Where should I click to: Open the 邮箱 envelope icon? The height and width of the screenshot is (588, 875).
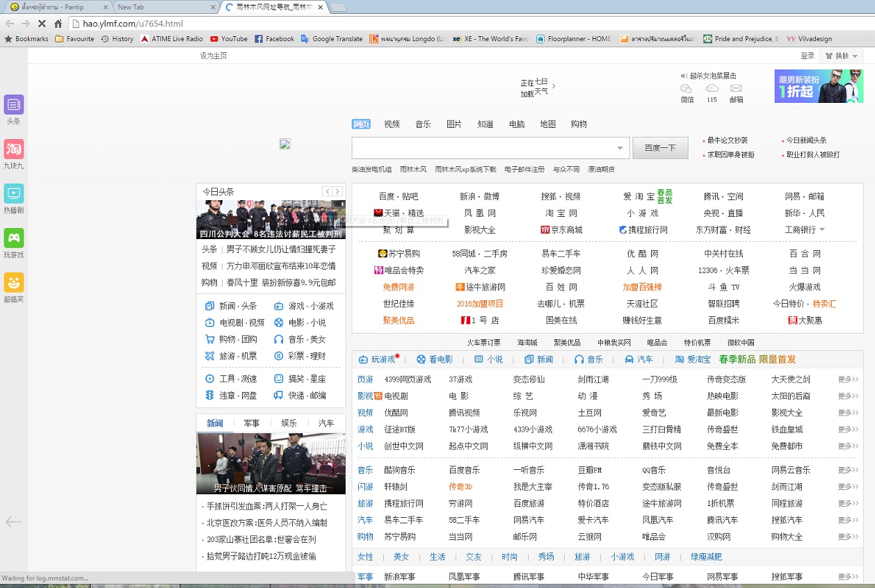[736, 89]
